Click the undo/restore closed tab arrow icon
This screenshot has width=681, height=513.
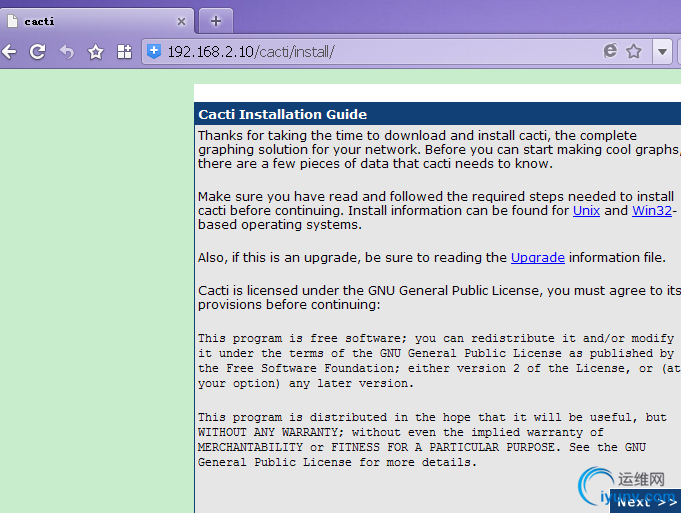tap(66, 52)
